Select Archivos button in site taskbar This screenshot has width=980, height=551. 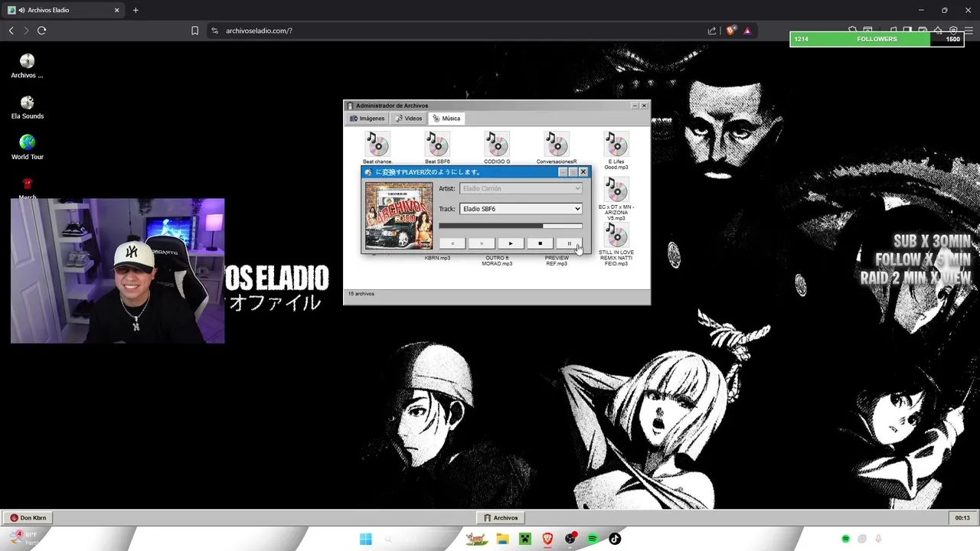pyautogui.click(x=501, y=518)
